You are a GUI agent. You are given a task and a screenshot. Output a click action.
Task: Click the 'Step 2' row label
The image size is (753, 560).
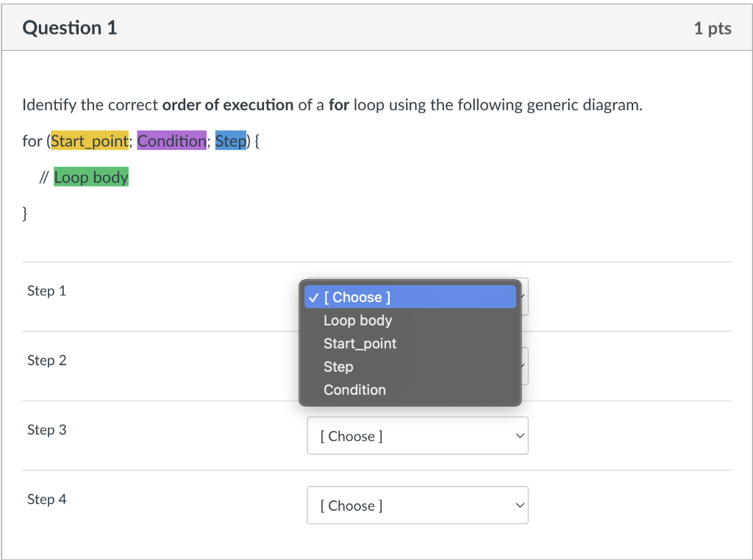point(46,360)
